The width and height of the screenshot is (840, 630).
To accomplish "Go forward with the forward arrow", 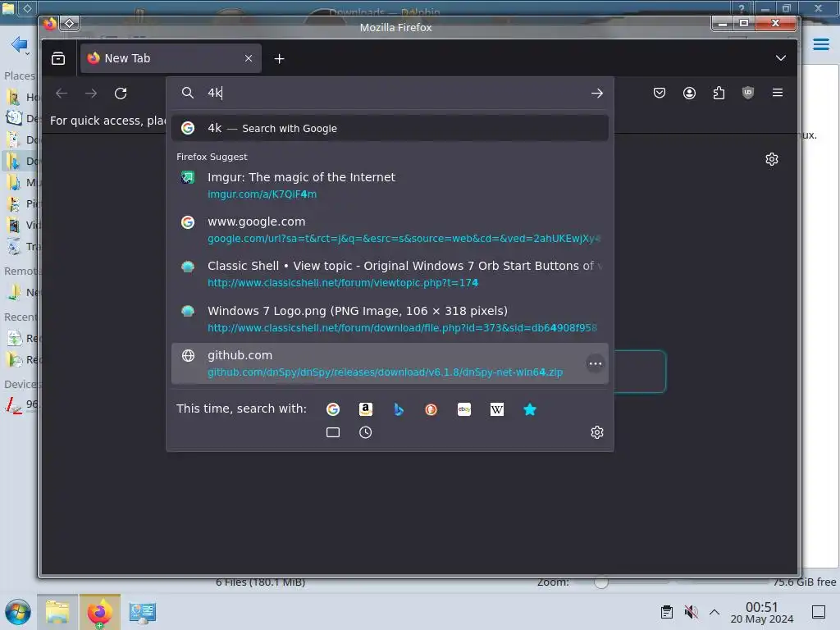I will [91, 94].
